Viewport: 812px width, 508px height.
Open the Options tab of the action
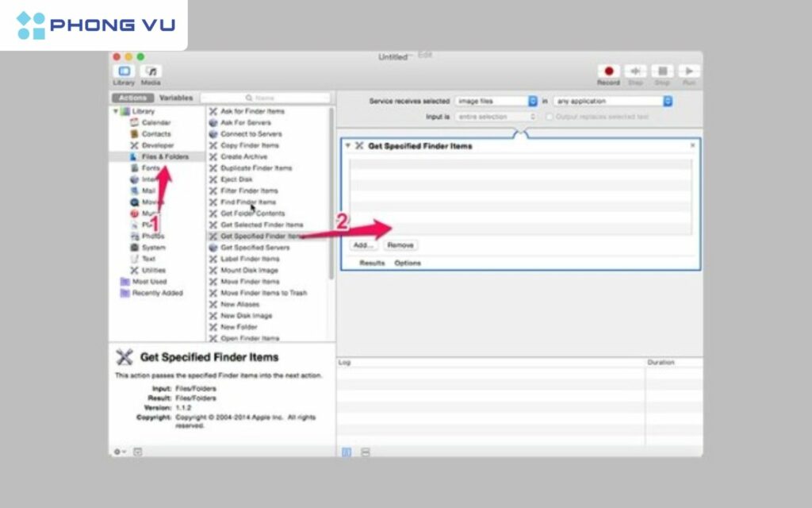pos(408,262)
